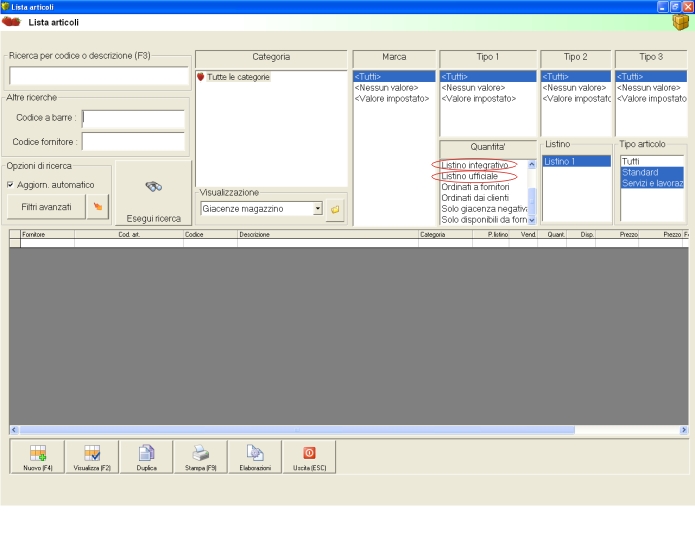The height and width of the screenshot is (556, 695).
Task: Click the Nuovo (F4) button icon
Action: tap(38, 453)
